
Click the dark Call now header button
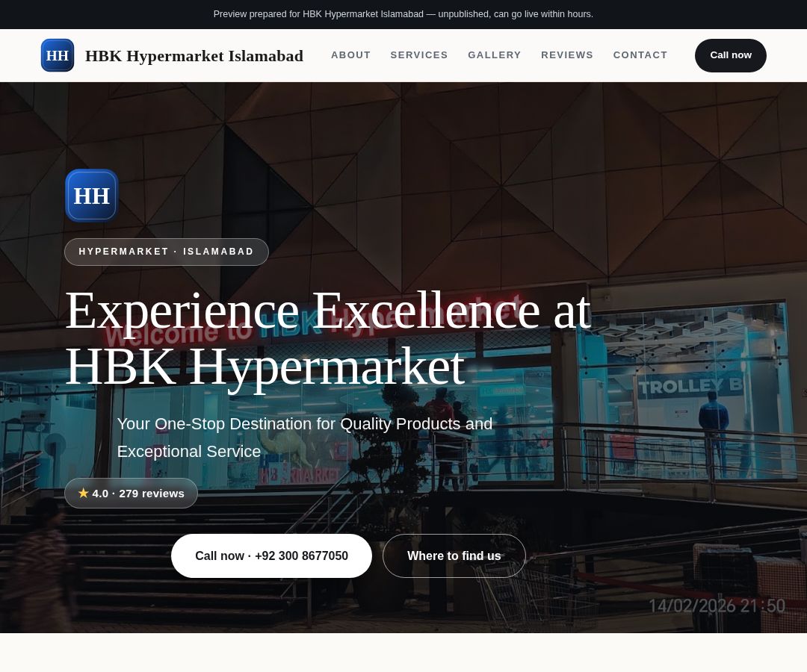click(x=730, y=55)
